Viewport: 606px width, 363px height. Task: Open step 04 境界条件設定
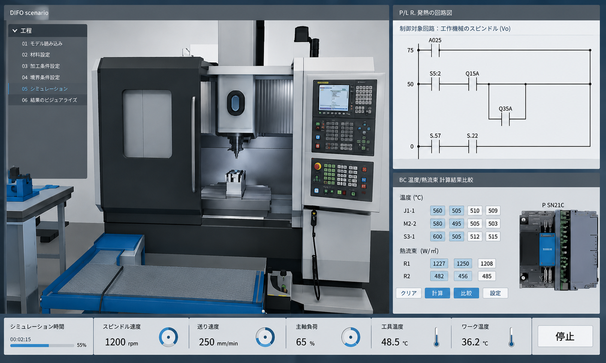48,77
